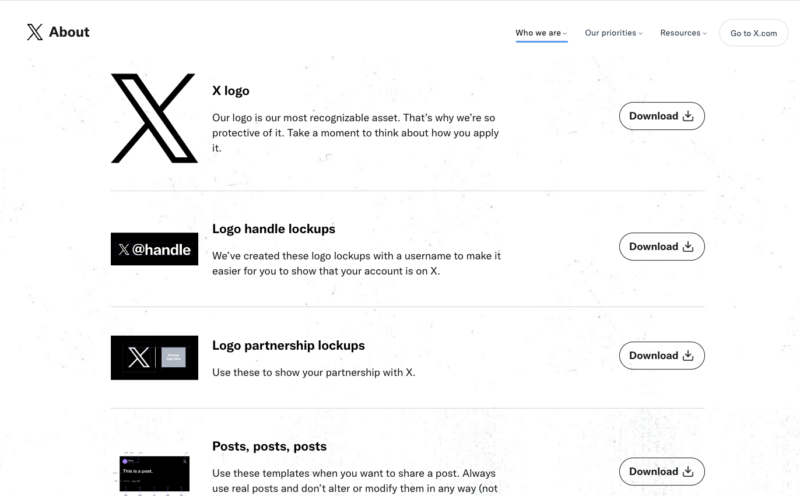Viewport: 800px width, 496px height.
Task: Click the X logo in header
Action: click(x=35, y=32)
